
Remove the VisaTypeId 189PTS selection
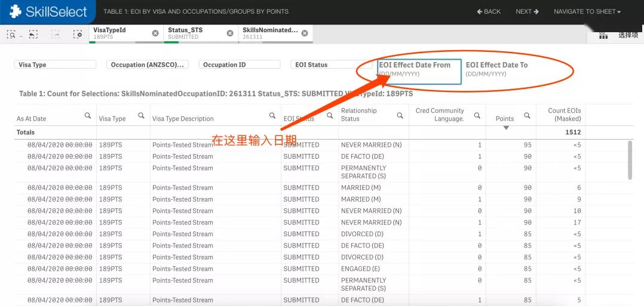coord(155,33)
